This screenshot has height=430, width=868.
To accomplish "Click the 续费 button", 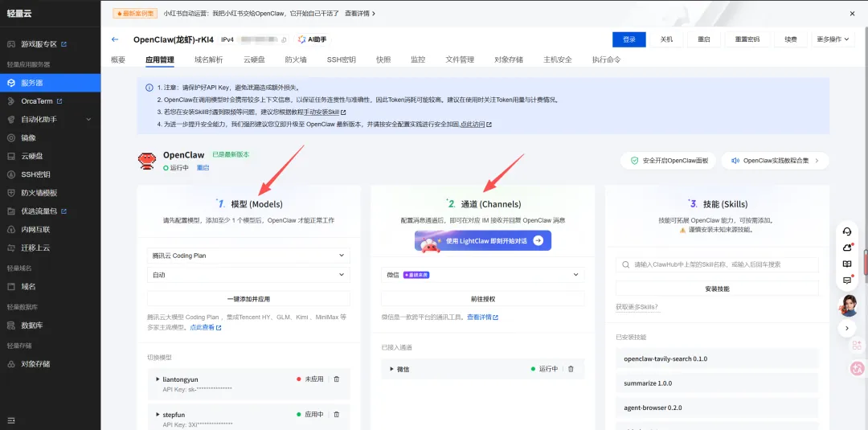I will (x=791, y=39).
